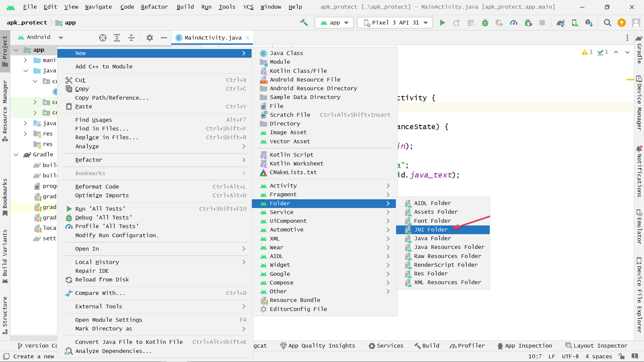Viewport: 644px width, 362px height.
Task: Click the Debug app bug icon
Action: point(485,23)
